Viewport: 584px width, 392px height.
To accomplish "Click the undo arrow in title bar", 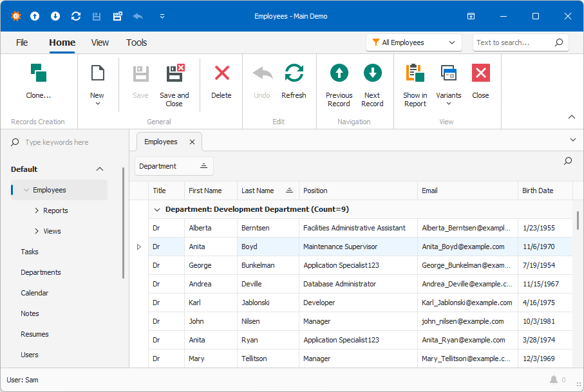I will pos(138,16).
